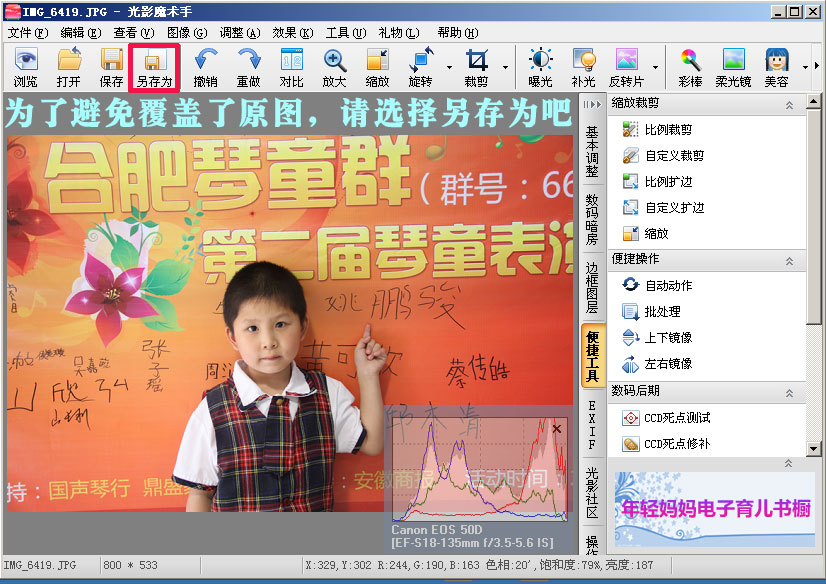Choose 自定义扩边 custom border expand
The image size is (826, 584).
click(663, 207)
